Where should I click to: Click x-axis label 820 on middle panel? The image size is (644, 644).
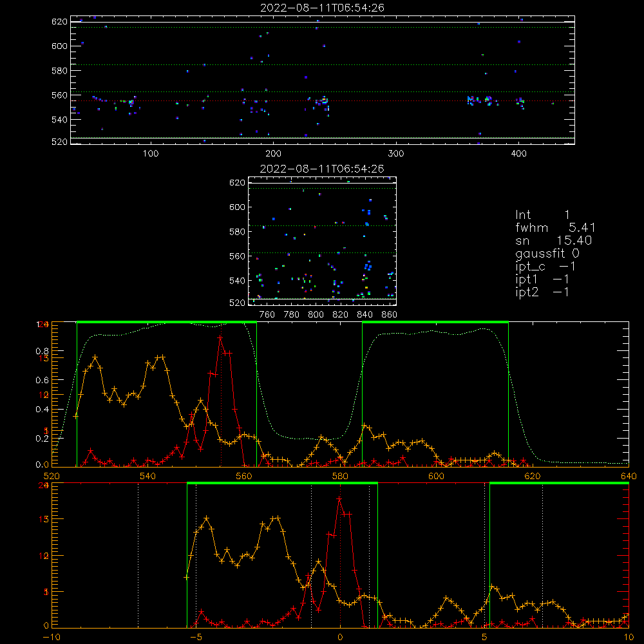341,315
